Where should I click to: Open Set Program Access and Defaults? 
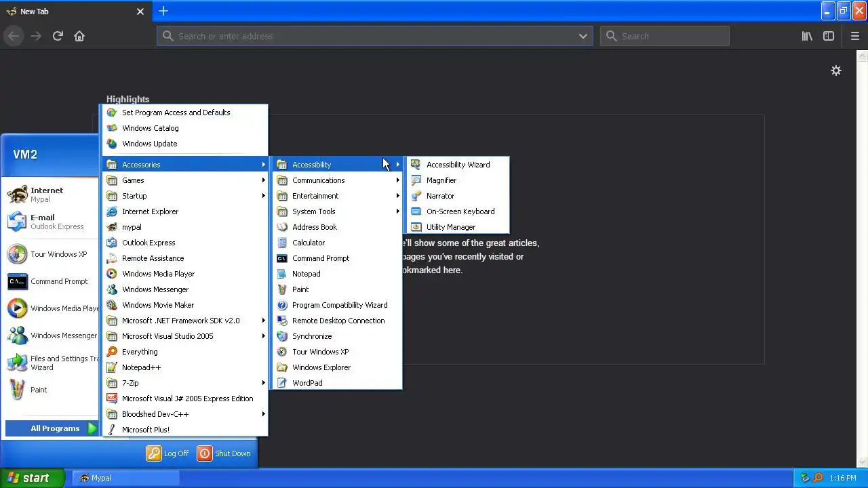[x=184, y=113]
